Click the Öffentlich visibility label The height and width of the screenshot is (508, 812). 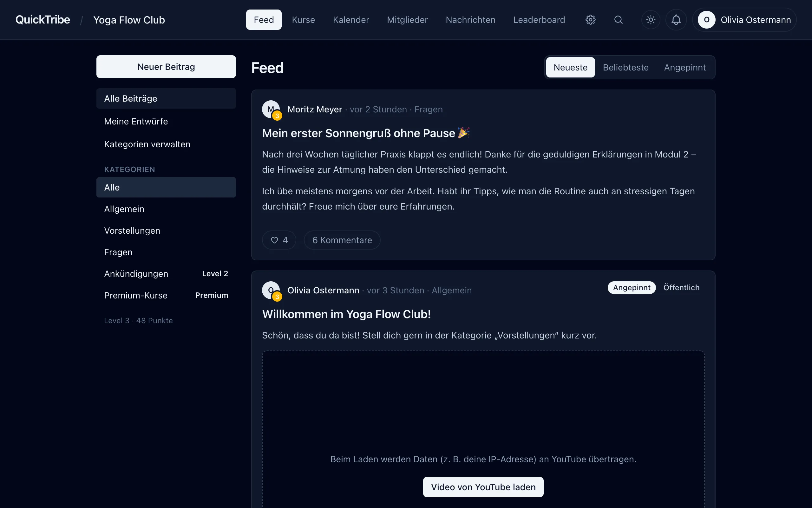(681, 288)
